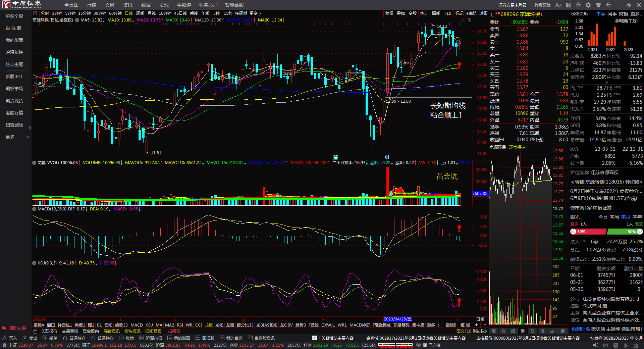Click the 2023/04/28/五 date marker on timeline
The image size is (644, 349).
(397, 319)
